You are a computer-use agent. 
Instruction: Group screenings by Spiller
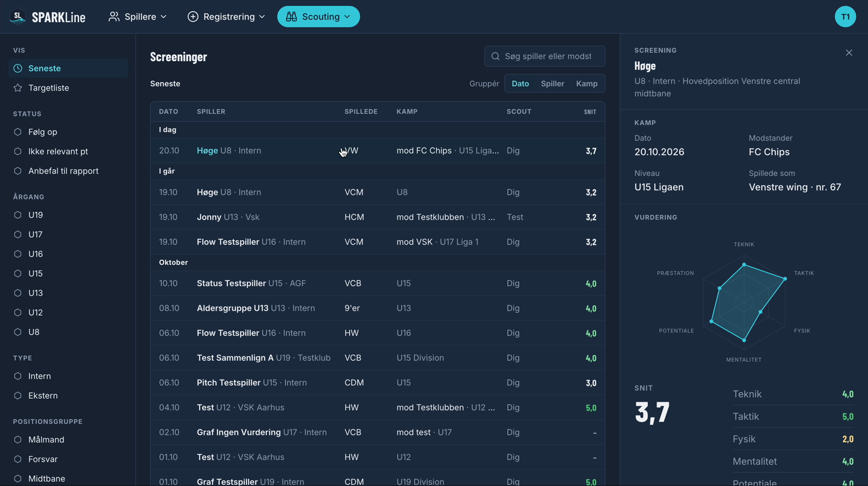552,84
